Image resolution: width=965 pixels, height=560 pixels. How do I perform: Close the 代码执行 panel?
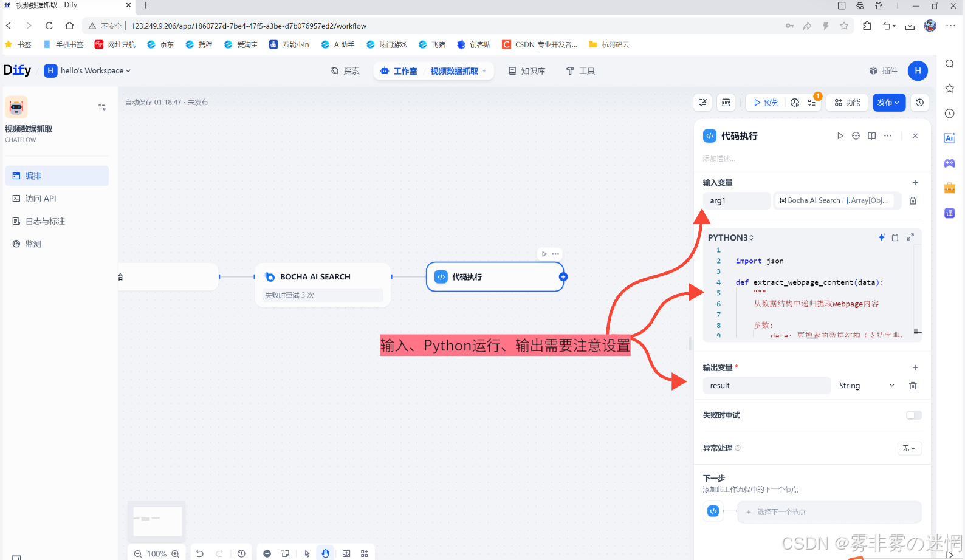915,136
